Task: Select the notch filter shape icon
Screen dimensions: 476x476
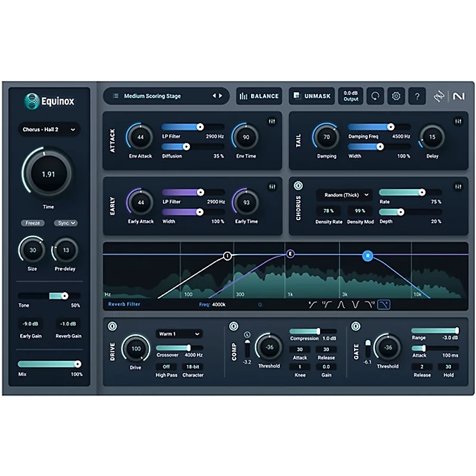Action: (x=355, y=305)
